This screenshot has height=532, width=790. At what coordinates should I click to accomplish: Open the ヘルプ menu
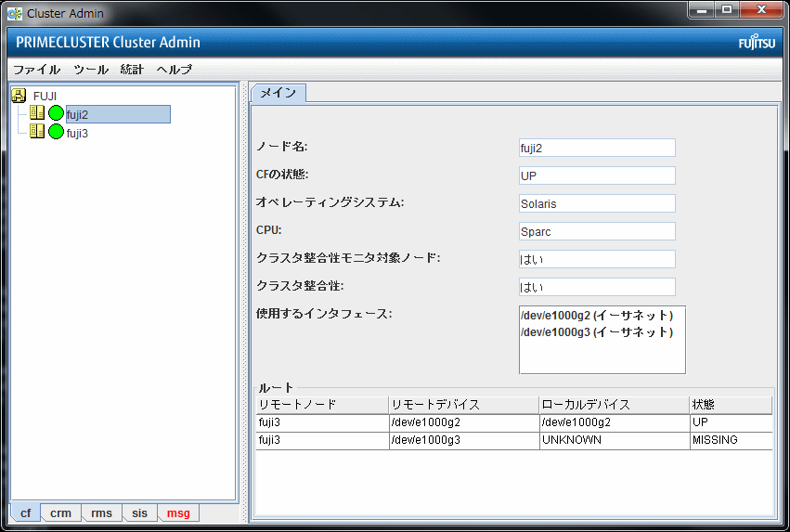coord(174,70)
